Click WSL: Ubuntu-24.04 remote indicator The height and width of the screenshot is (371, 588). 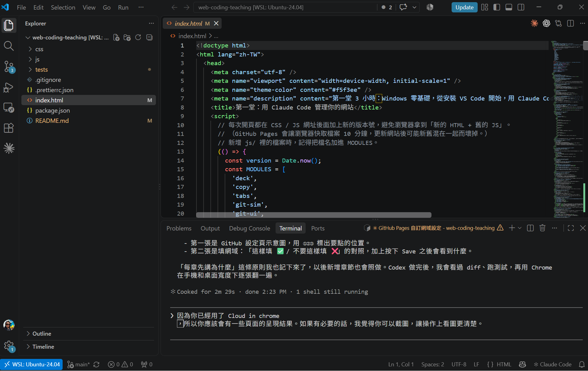pyautogui.click(x=32, y=364)
